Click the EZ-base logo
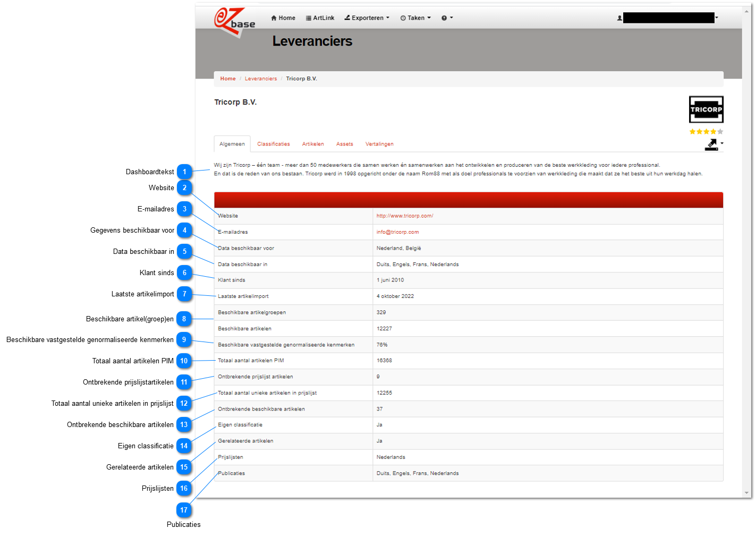This screenshot has width=756, height=537. click(x=234, y=22)
